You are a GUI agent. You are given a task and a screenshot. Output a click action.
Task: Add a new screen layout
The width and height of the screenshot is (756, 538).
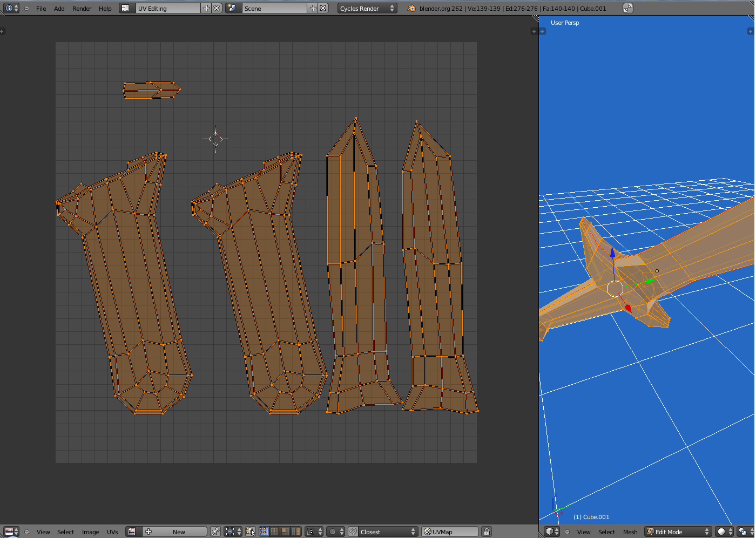pyautogui.click(x=206, y=8)
